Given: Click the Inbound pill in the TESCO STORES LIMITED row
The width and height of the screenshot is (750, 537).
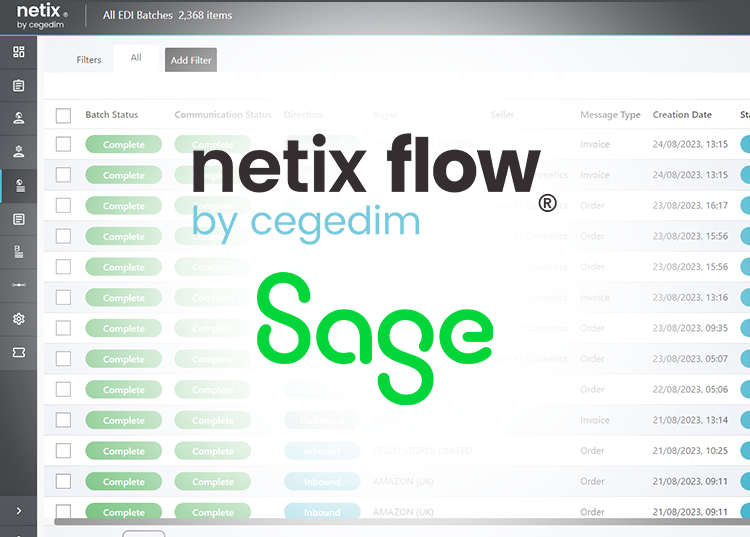Looking at the screenshot, I should 322,450.
